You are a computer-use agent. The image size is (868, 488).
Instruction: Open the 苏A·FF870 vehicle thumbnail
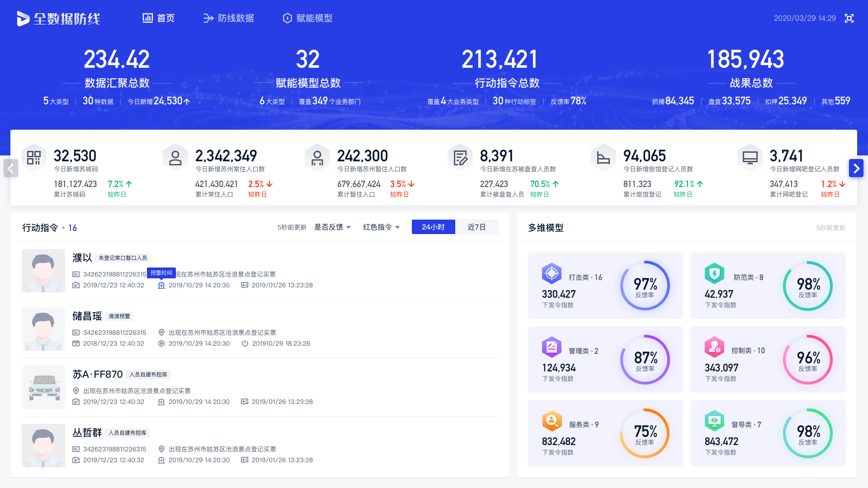click(x=43, y=387)
